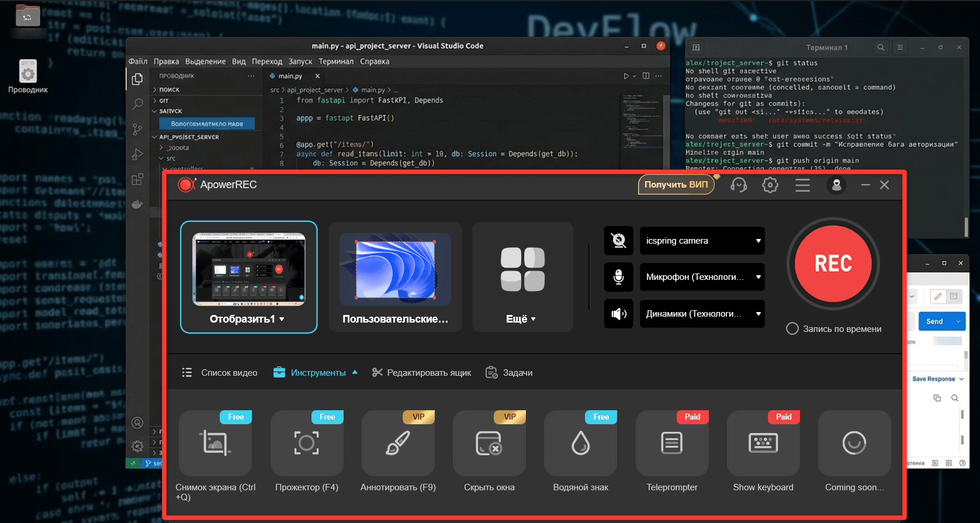Image resolution: width=980 pixels, height=523 pixels.
Task: Open Run and Debug in VS Code activity bar
Action: 137,154
